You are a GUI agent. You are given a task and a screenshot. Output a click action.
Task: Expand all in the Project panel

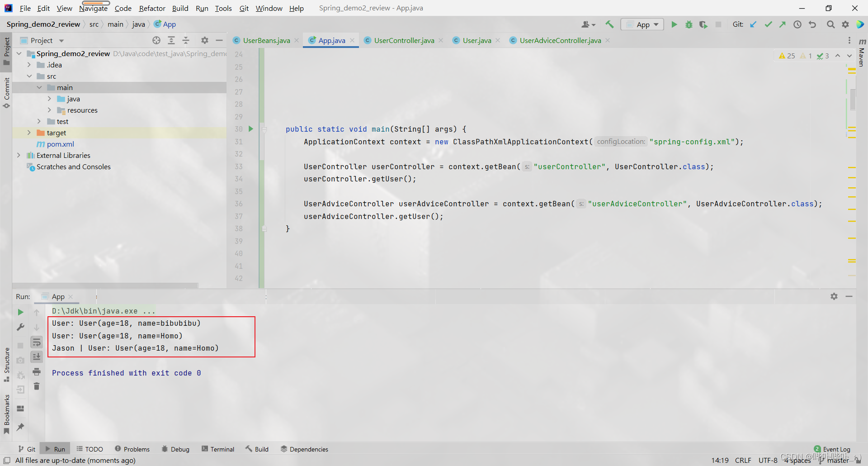click(x=171, y=40)
